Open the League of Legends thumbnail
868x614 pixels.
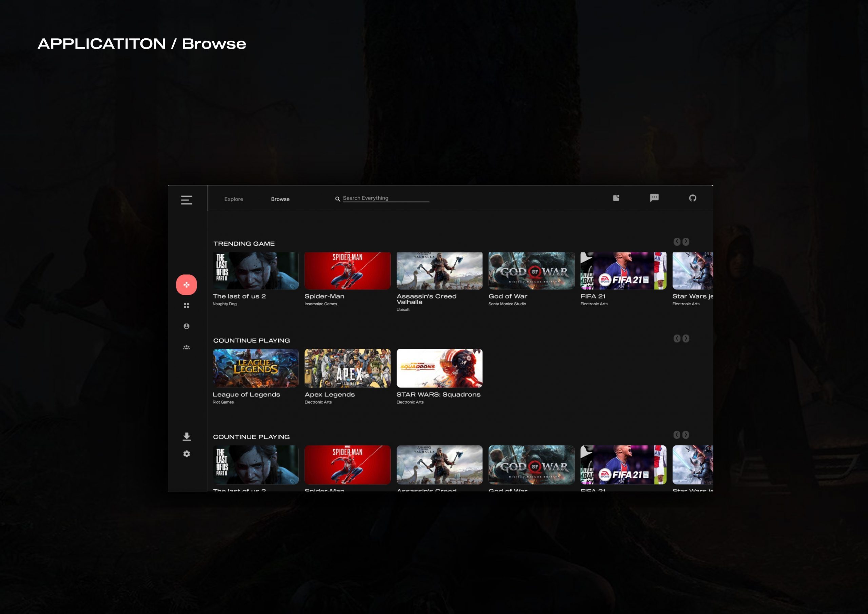[256, 368]
